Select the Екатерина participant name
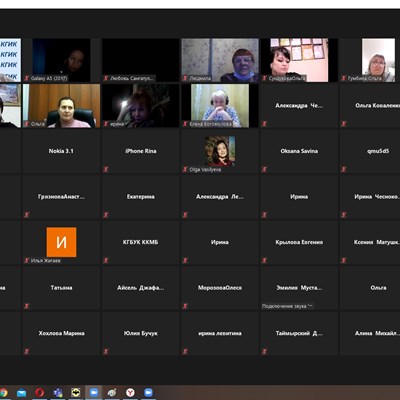400x400 pixels. (x=141, y=197)
